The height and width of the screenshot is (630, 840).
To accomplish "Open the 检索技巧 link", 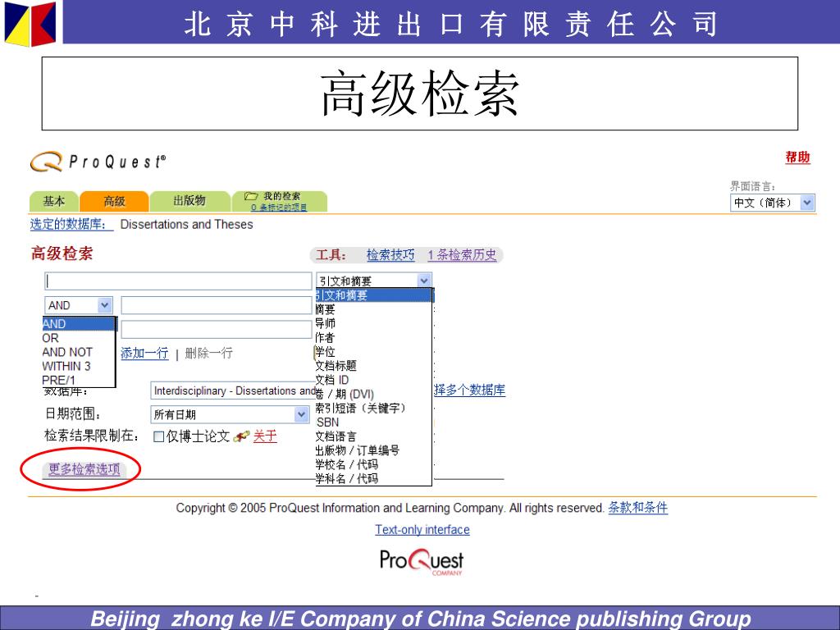I will (x=390, y=255).
